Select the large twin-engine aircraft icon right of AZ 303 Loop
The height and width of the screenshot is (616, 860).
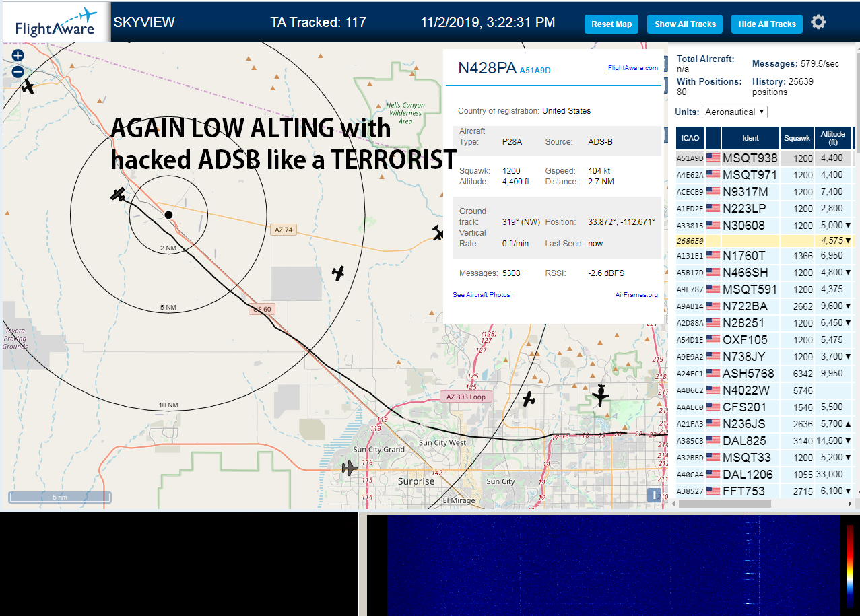[601, 395]
